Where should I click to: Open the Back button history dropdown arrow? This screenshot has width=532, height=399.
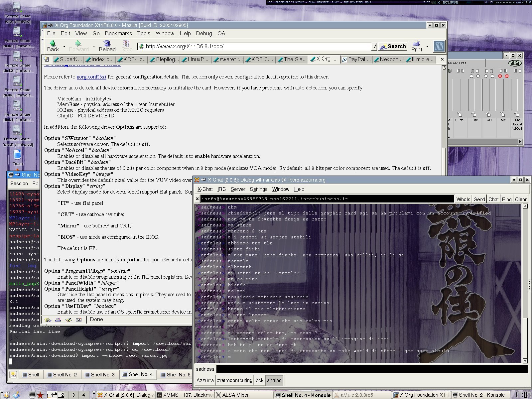(64, 46)
